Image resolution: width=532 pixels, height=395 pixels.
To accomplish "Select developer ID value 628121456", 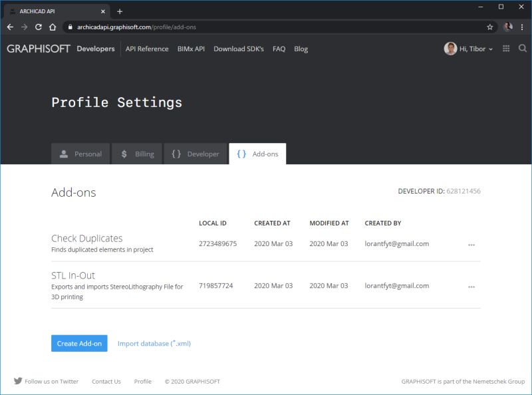I will pos(464,191).
